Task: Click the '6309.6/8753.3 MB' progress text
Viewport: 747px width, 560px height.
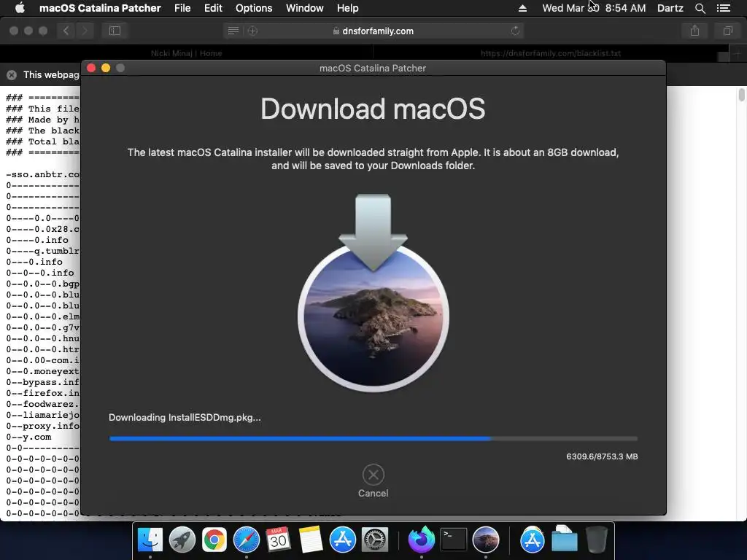Action: pyautogui.click(x=602, y=456)
